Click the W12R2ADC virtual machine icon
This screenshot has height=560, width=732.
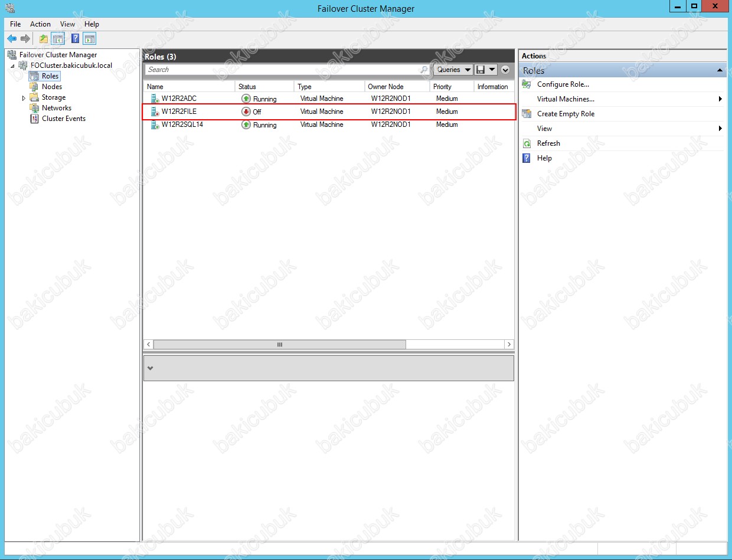[155, 99]
